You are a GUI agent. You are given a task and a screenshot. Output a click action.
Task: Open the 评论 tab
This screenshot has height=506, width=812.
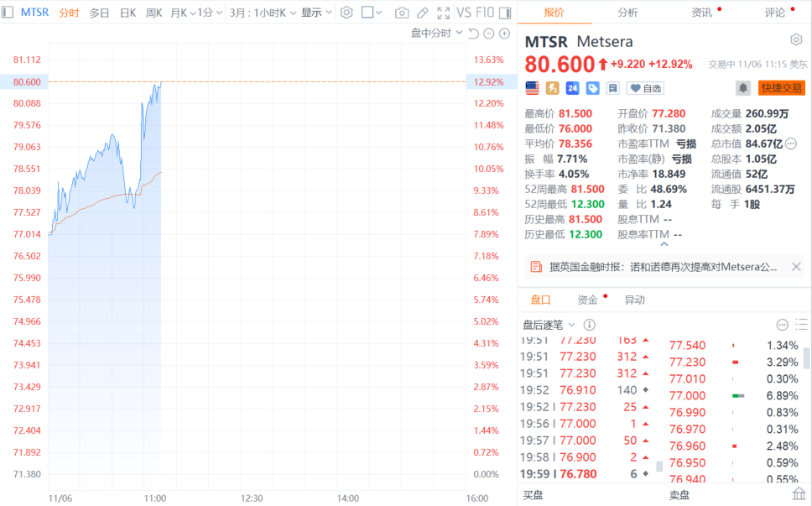click(x=775, y=13)
